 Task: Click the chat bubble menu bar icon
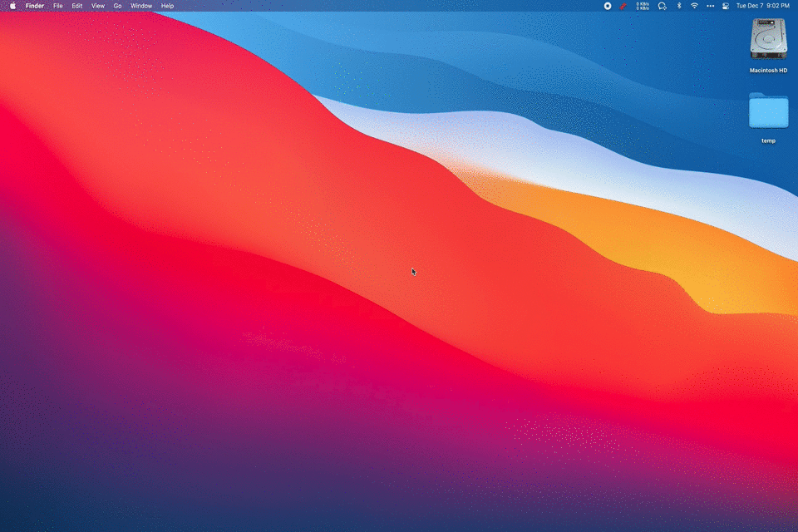point(662,6)
